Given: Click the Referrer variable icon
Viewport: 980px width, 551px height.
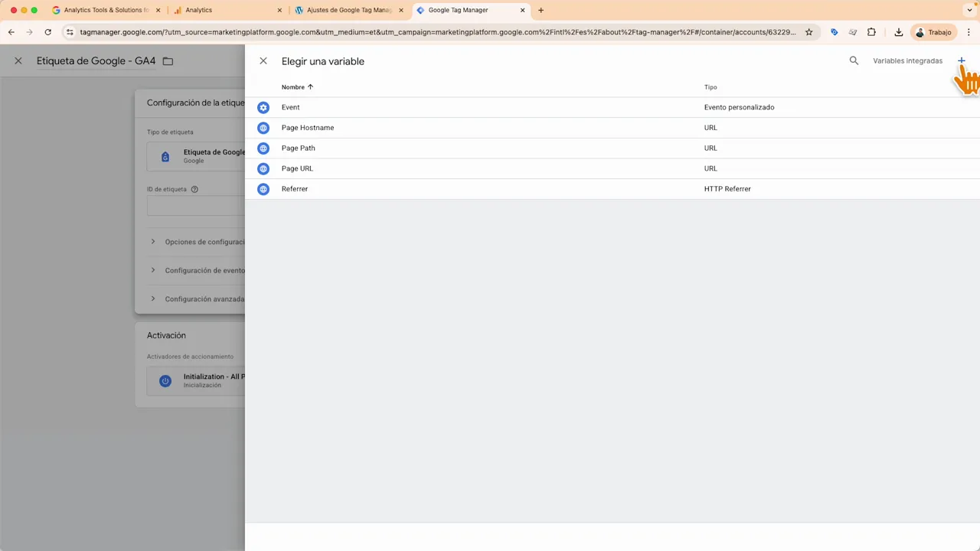Looking at the screenshot, I should point(263,188).
